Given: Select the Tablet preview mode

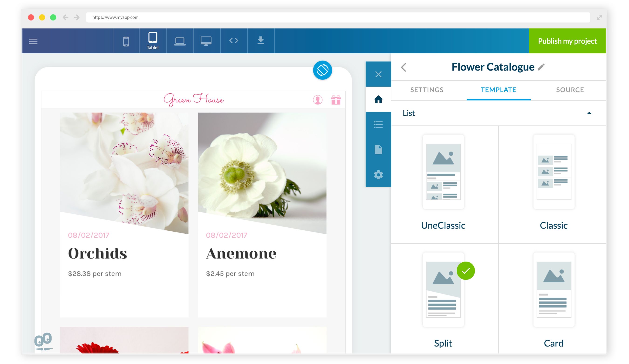Looking at the screenshot, I should click(153, 41).
